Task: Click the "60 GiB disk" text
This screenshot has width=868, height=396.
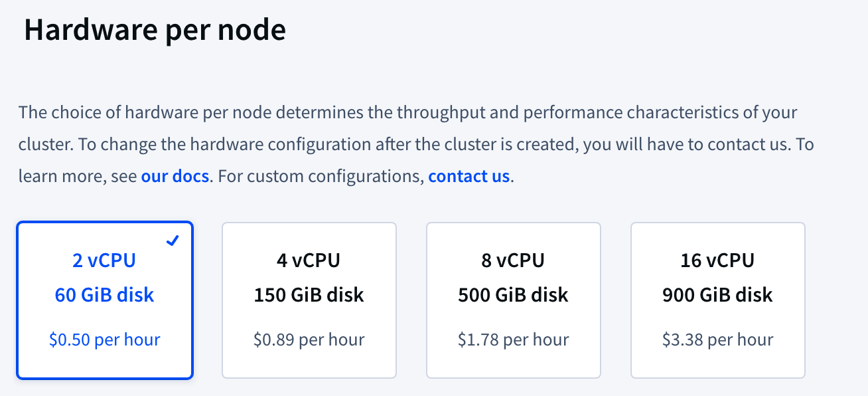Action: (104, 294)
